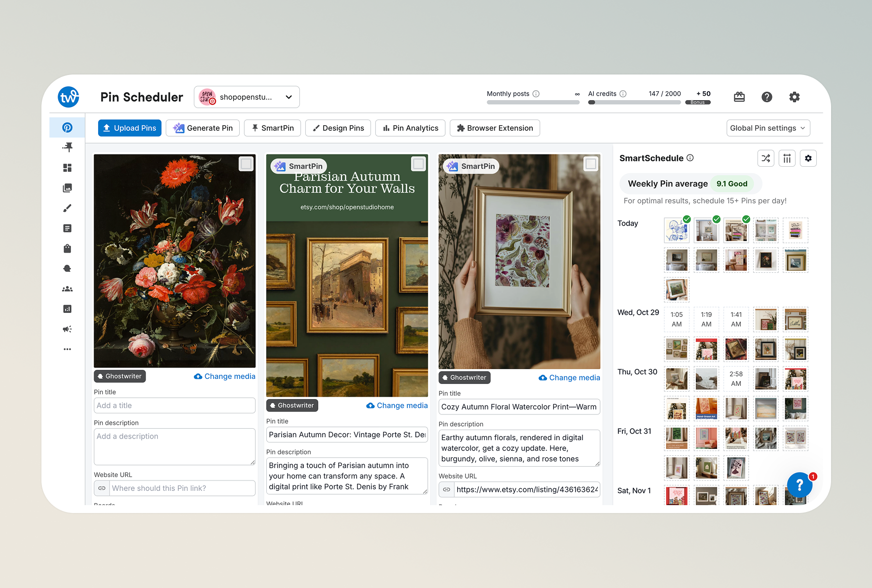
Task: Click the SmartSchedule info icon
Action: 690,158
